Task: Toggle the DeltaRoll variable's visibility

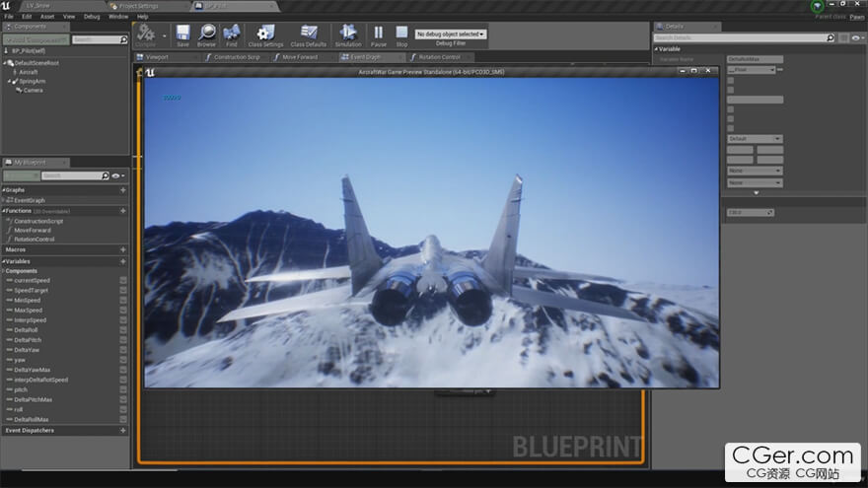Action: (x=123, y=330)
